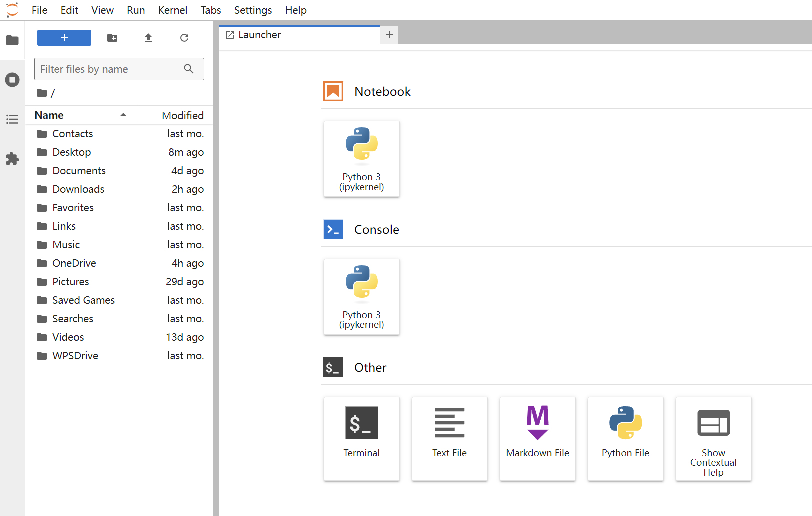
Task: Refresh the file browser list
Action: 184,38
